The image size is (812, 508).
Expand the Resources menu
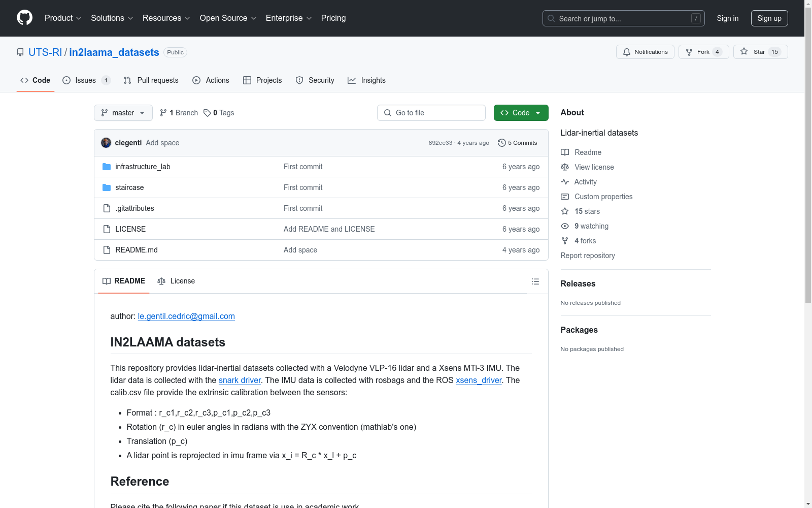coord(166,18)
